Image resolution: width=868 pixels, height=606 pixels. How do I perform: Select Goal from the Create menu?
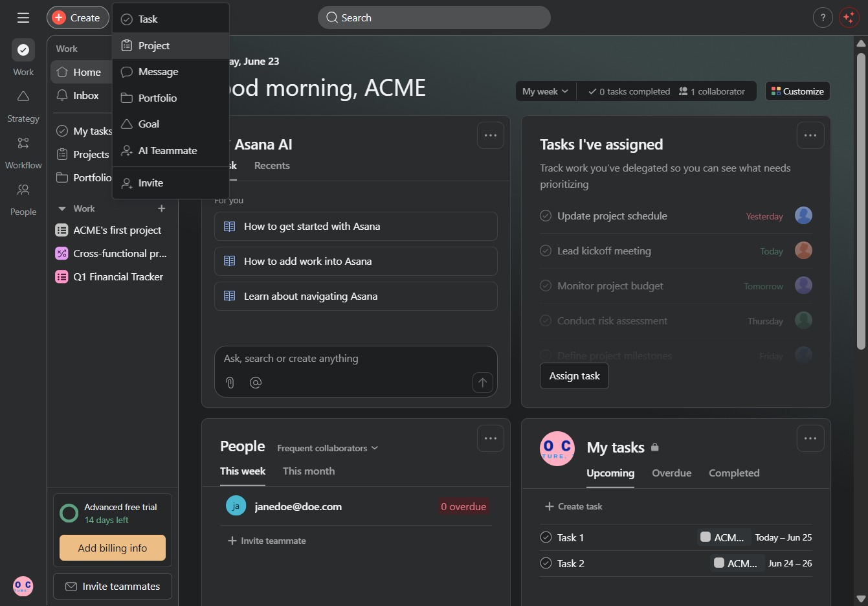coord(171,124)
